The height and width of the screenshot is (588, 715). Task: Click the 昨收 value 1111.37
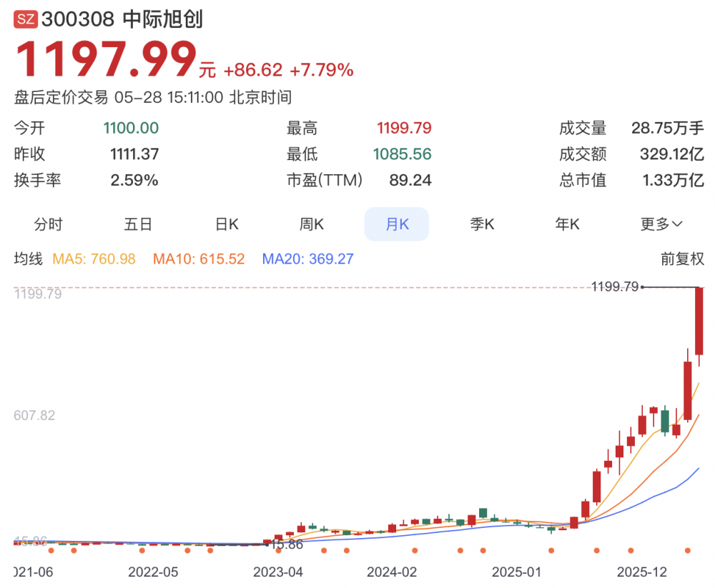[x=134, y=154]
